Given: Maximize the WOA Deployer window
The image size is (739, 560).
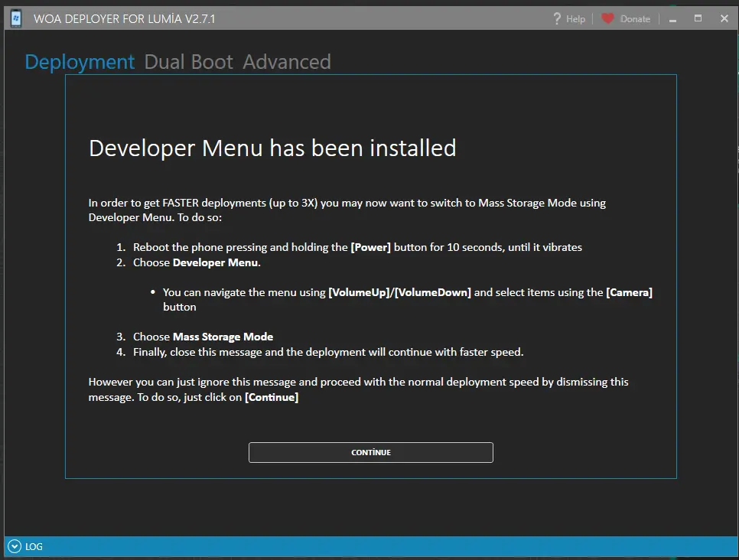Looking at the screenshot, I should click(x=698, y=18).
